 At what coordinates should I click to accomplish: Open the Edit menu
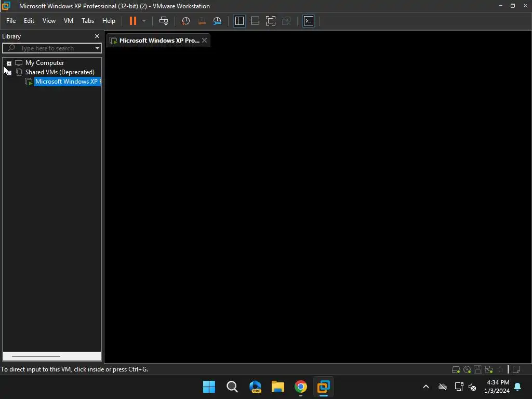tap(29, 21)
